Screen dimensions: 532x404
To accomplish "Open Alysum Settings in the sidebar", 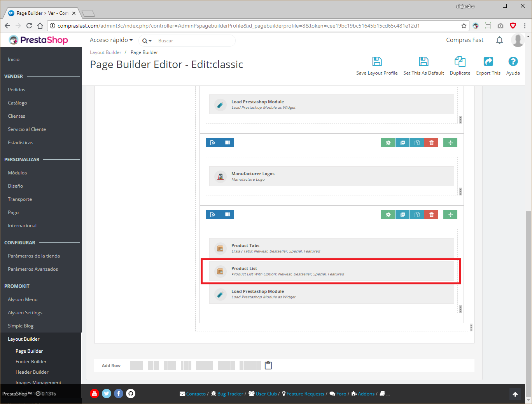I will coord(25,313).
